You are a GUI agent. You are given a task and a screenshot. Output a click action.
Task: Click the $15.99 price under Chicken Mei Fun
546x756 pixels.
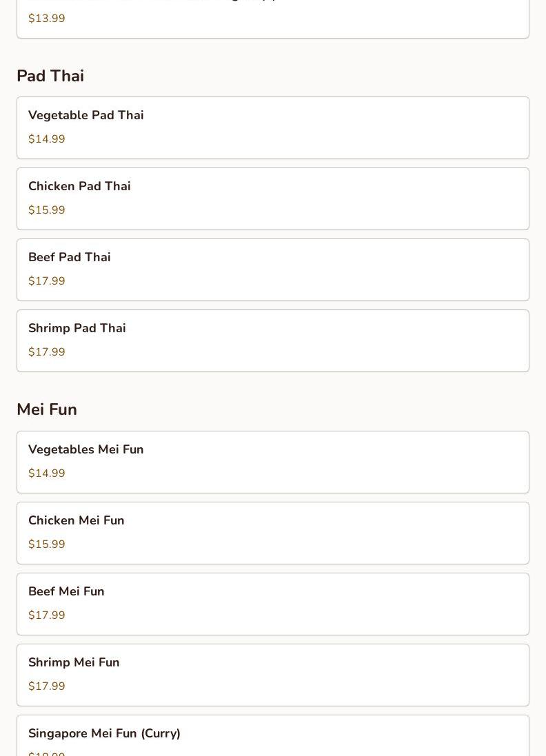(47, 544)
